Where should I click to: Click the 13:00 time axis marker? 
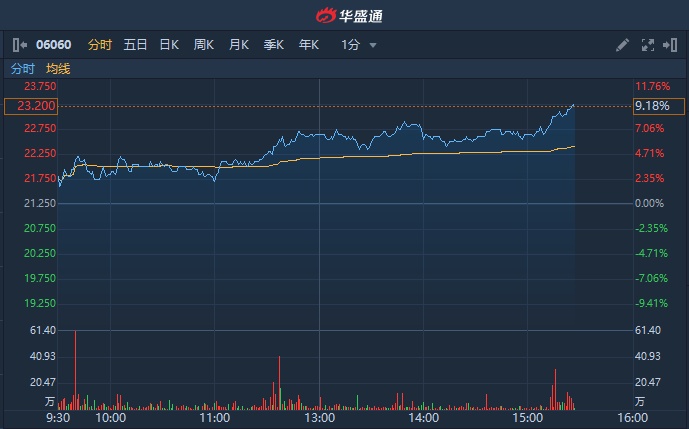[x=319, y=417]
